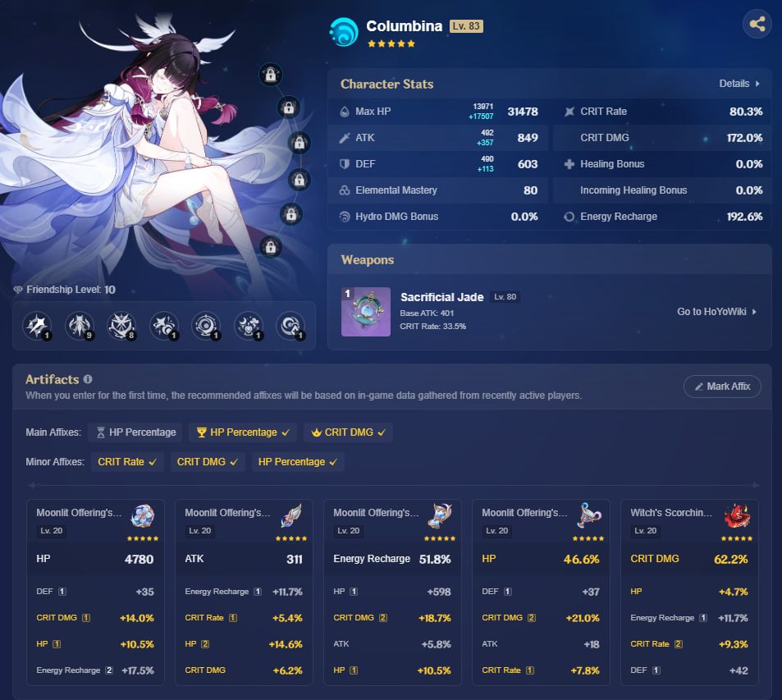Image resolution: width=782 pixels, height=700 pixels.
Task: Select the third constellation lock from the top
Action: (300, 143)
